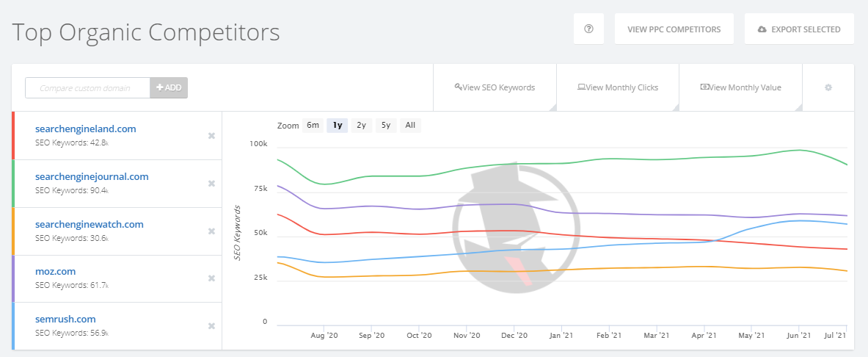Click the 'SEO Keywords' y-axis title
This screenshot has width=868, height=357.
click(x=238, y=233)
